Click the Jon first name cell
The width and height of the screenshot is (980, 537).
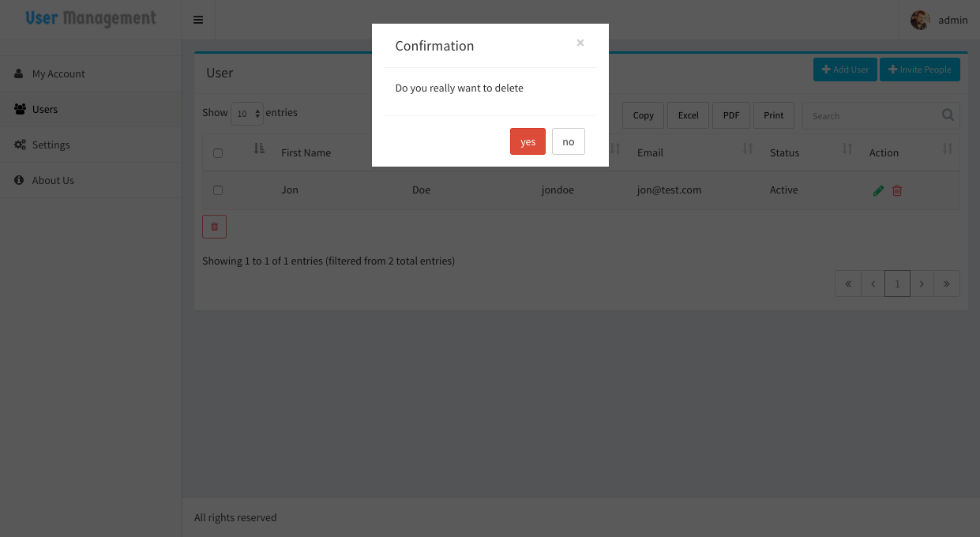click(290, 190)
